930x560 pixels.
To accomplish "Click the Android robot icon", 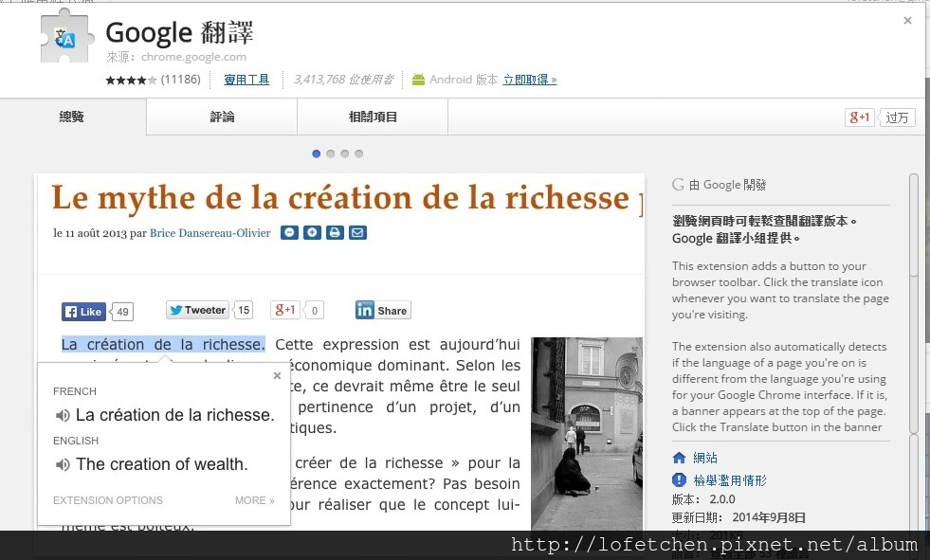I will 418,80.
